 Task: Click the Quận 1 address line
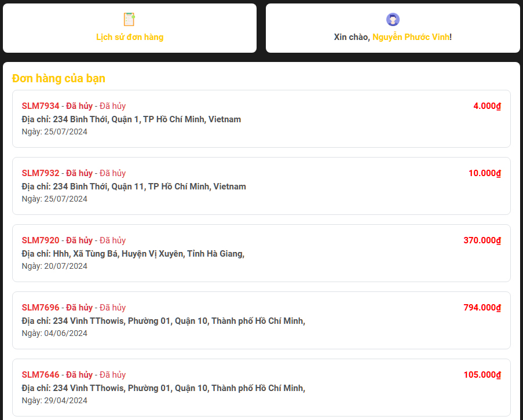point(131,119)
